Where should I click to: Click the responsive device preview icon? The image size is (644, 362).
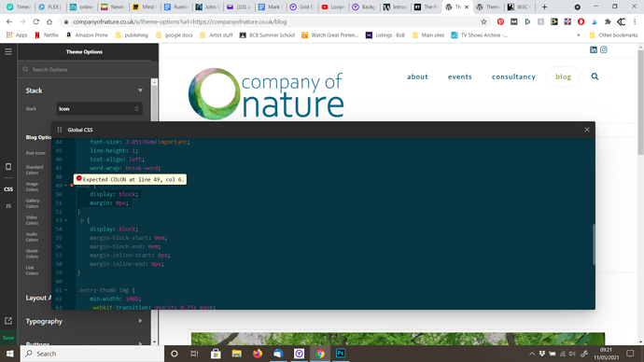tap(8, 167)
